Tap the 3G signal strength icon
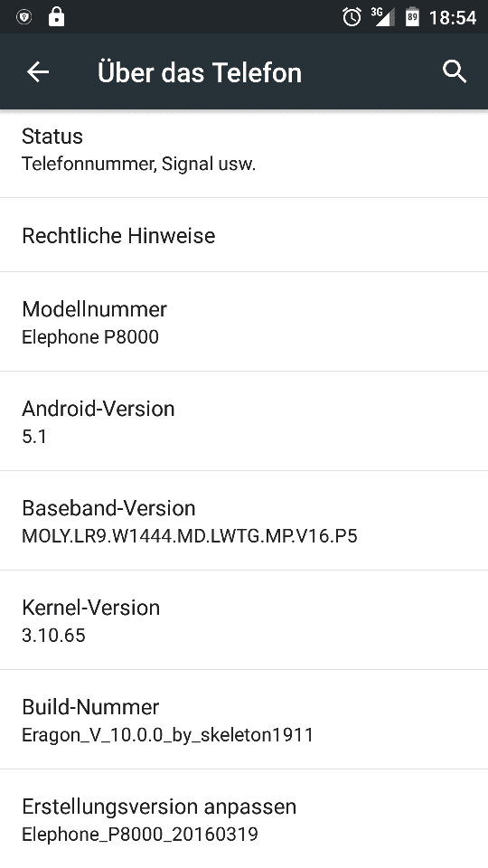The height and width of the screenshot is (868, 488). (383, 16)
